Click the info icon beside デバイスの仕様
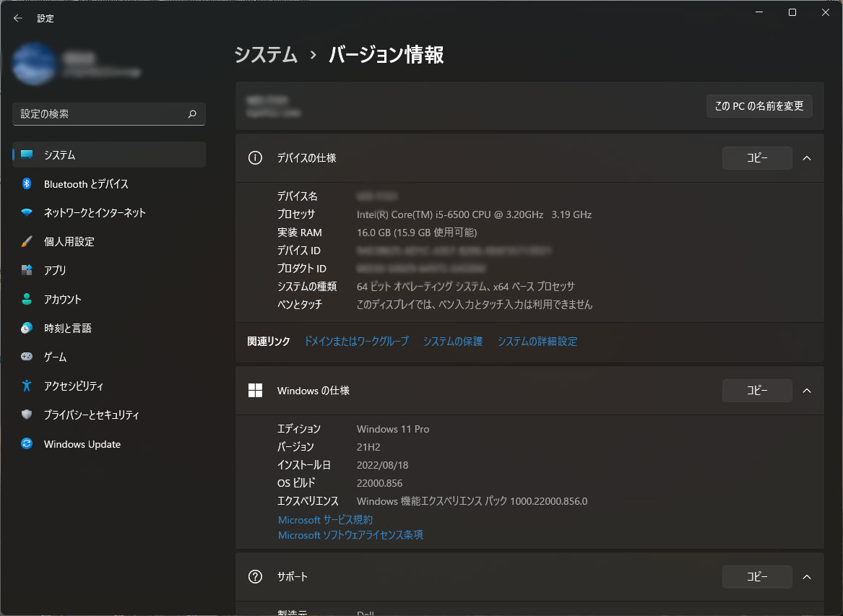Image resolution: width=843 pixels, height=616 pixels. [x=256, y=158]
